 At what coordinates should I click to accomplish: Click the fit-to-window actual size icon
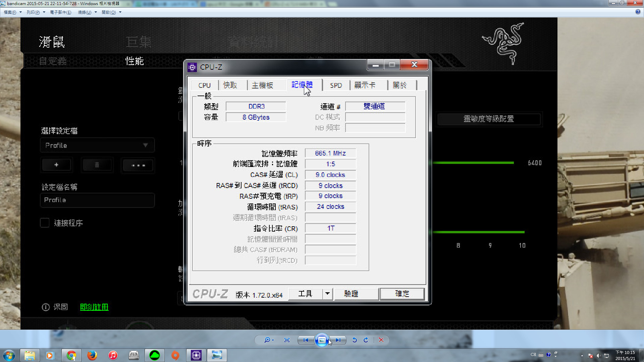click(287, 340)
